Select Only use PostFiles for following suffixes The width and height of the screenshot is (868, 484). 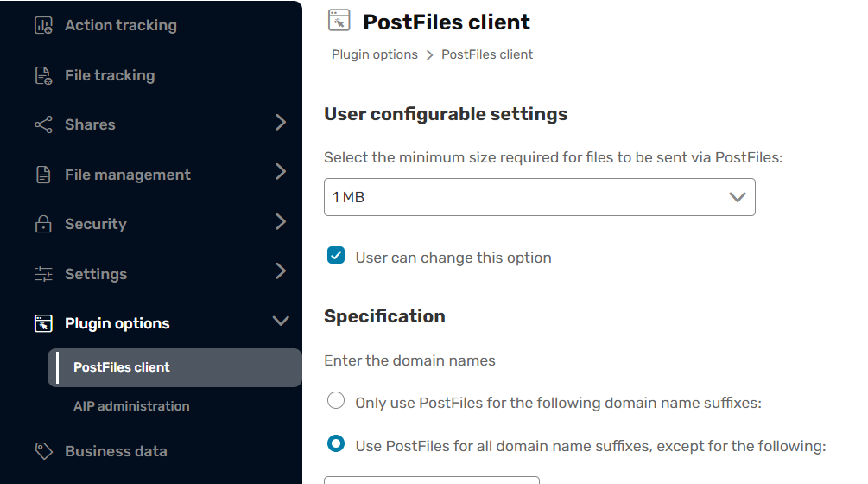[x=336, y=400]
